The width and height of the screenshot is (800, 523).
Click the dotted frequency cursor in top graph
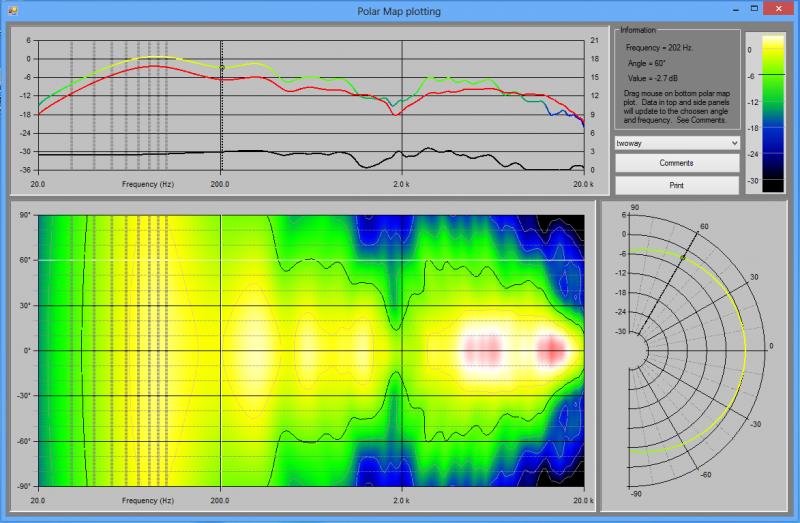[221, 100]
